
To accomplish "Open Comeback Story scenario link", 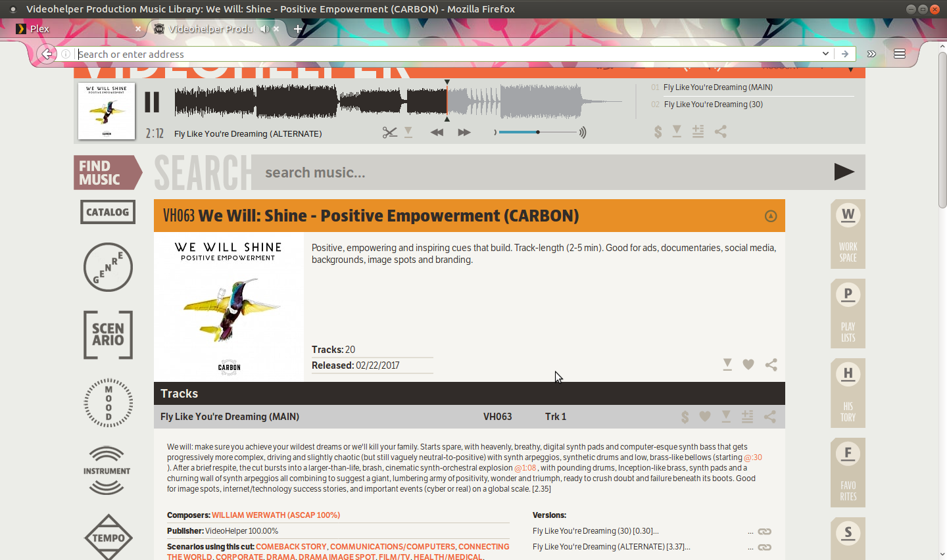I will [291, 547].
